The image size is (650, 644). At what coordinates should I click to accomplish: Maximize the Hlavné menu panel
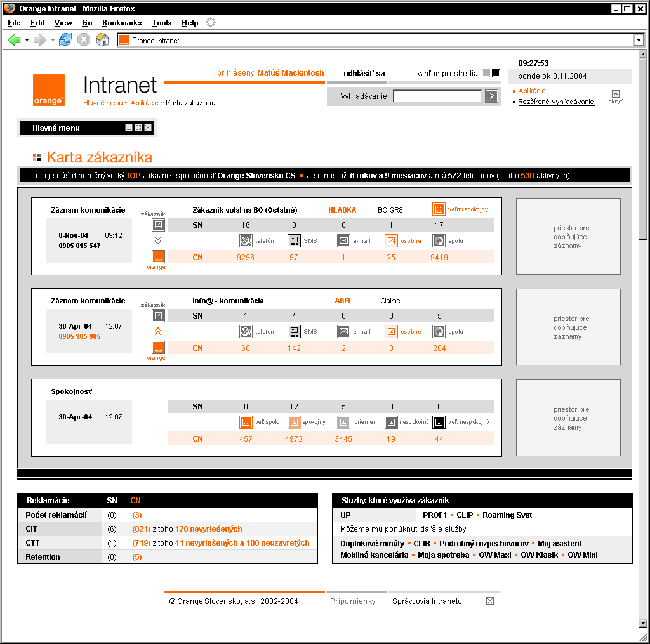pyautogui.click(x=138, y=128)
